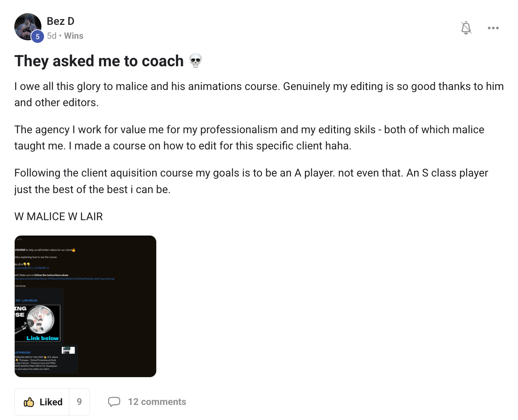Image resolution: width=518 pixels, height=420 pixels.
Task: Click the level 5 badge on avatar
Action: (x=37, y=37)
